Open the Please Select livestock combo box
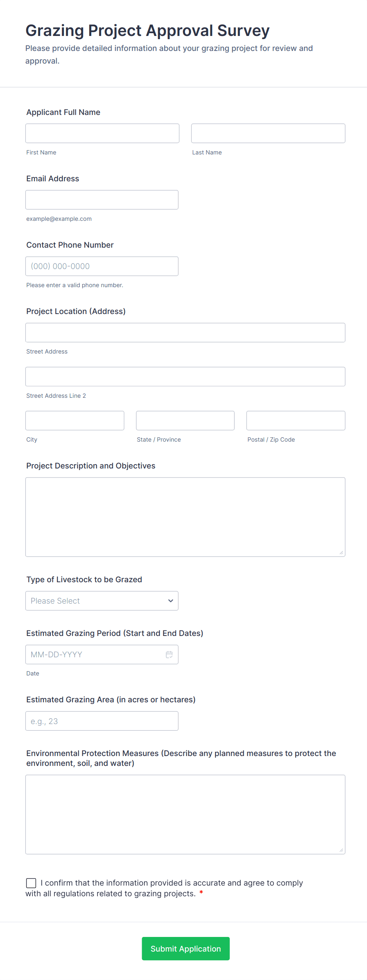The width and height of the screenshot is (367, 980). (x=102, y=601)
